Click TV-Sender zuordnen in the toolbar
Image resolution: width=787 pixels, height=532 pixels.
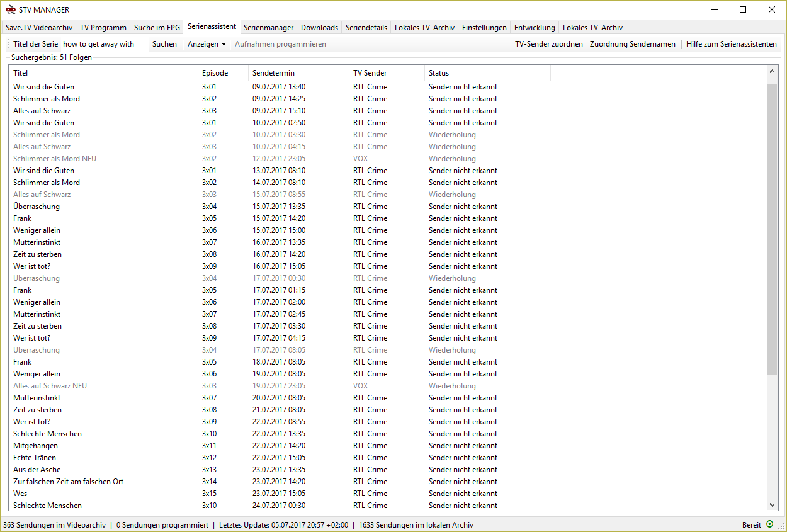(548, 44)
